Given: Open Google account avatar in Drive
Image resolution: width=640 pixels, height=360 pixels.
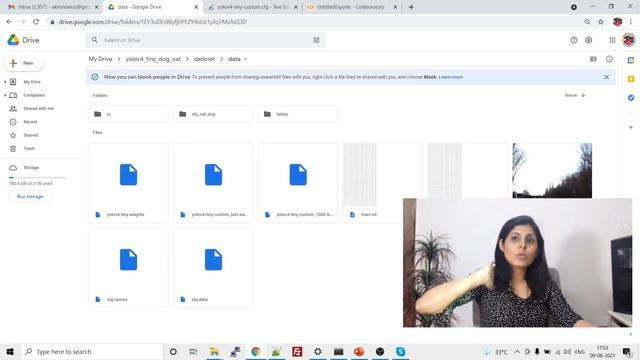Looking at the screenshot, I should (629, 40).
